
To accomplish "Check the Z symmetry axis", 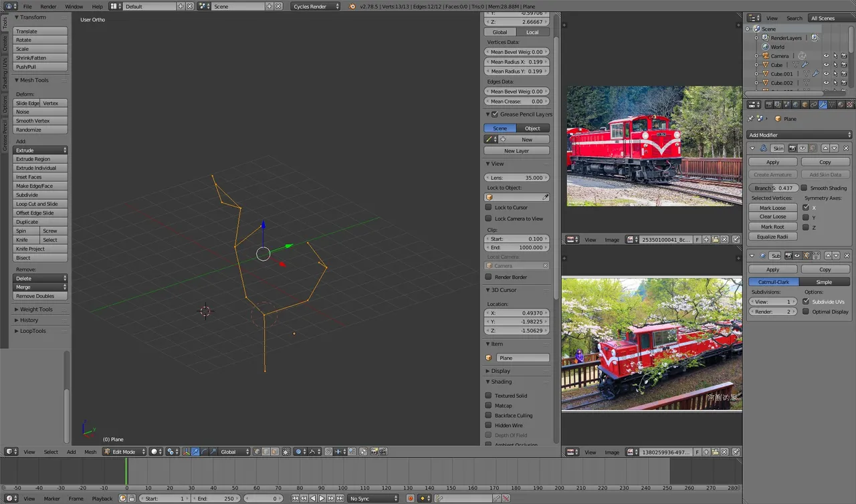I will pyautogui.click(x=805, y=227).
